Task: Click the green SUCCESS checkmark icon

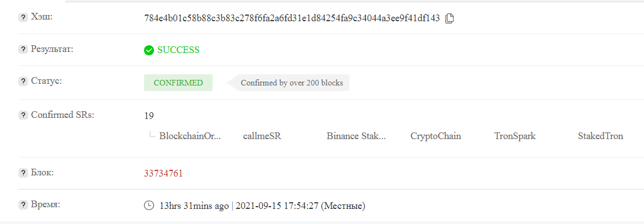Action: click(148, 50)
